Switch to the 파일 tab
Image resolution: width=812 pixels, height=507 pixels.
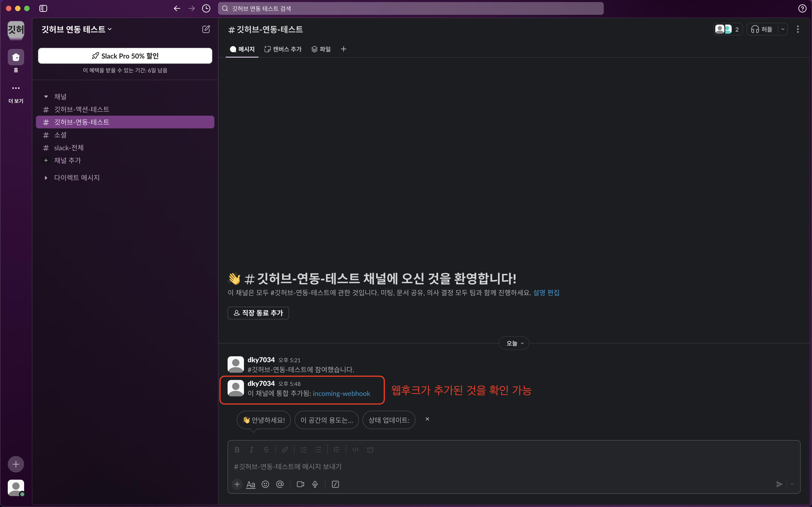(321, 49)
